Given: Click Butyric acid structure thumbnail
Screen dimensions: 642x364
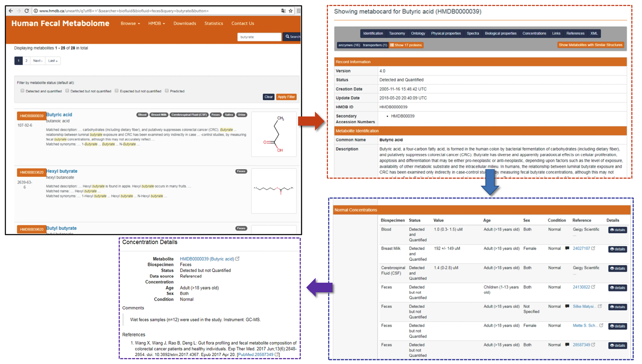Looking at the screenshot, I should pyautogui.click(x=274, y=134).
